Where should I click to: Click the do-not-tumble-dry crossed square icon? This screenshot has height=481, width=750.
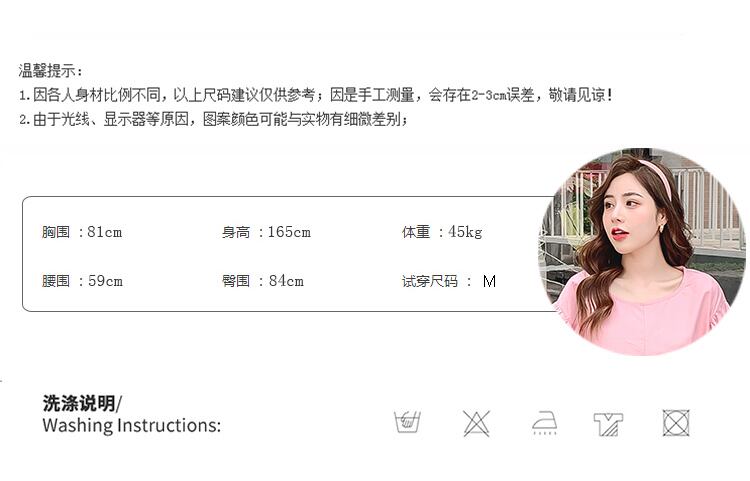point(676,423)
